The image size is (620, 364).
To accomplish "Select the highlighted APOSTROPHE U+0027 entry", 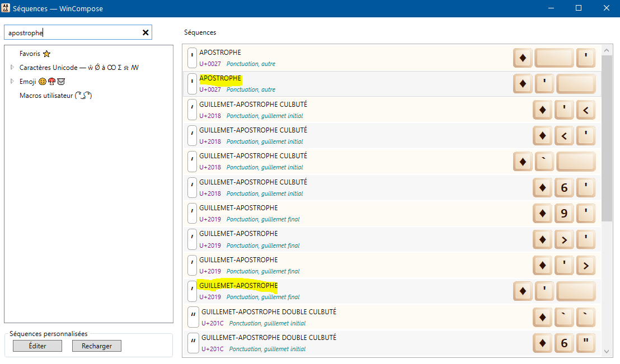I will click(x=392, y=84).
